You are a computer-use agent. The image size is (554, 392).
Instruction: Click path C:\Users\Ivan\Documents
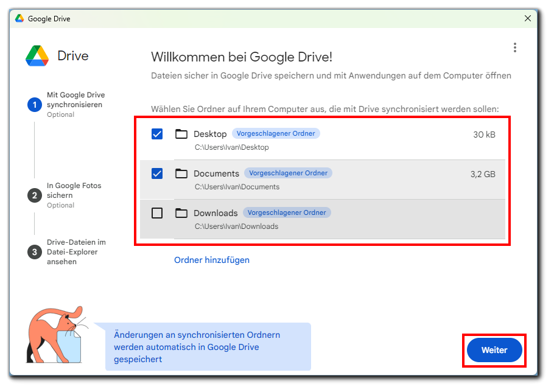tap(237, 187)
